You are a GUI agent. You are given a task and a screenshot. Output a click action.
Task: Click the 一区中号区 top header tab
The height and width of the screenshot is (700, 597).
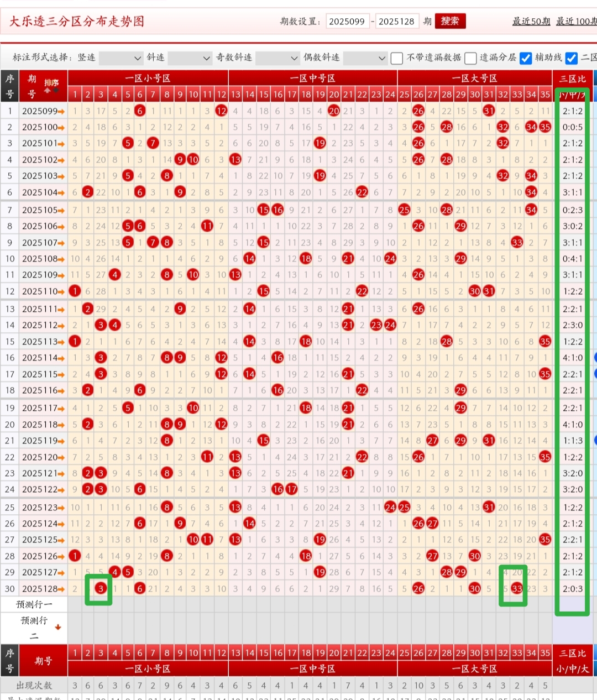(312, 79)
